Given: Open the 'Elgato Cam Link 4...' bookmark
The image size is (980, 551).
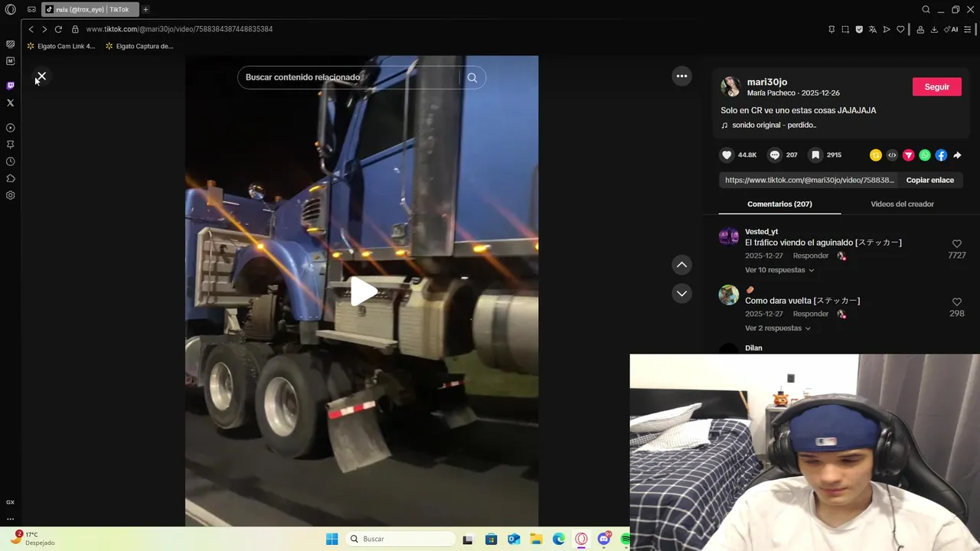Looking at the screenshot, I should point(60,46).
